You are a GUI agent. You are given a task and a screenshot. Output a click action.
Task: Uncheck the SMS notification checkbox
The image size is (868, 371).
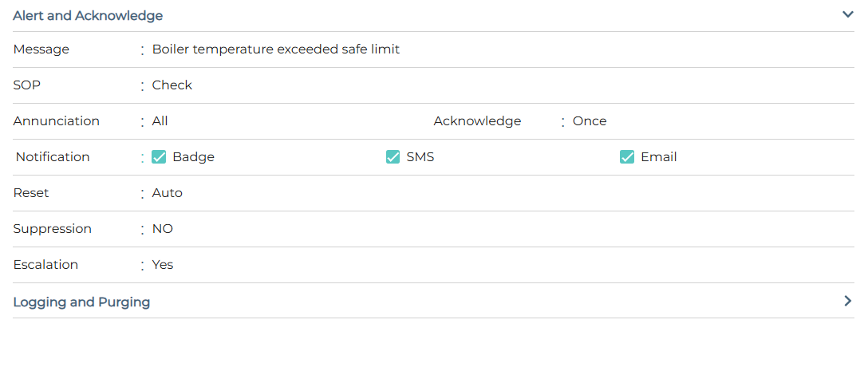(x=393, y=157)
